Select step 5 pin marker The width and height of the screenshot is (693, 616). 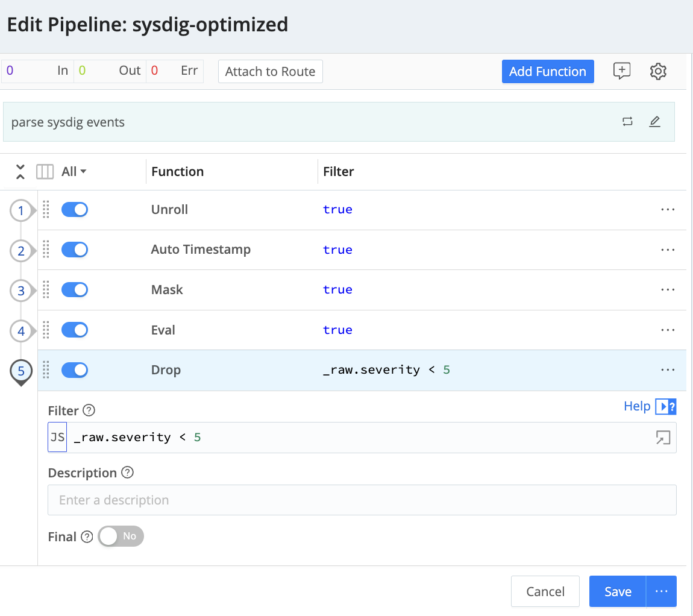[x=20, y=371]
